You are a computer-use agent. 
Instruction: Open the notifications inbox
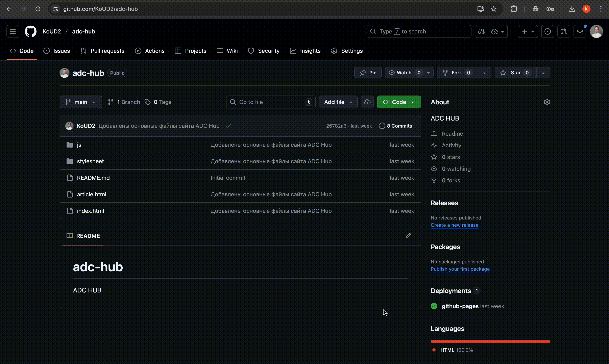580,31
